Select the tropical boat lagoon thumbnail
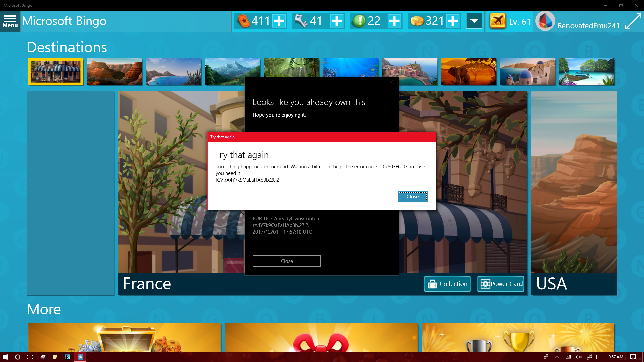The height and width of the screenshot is (362, 644). [587, 72]
